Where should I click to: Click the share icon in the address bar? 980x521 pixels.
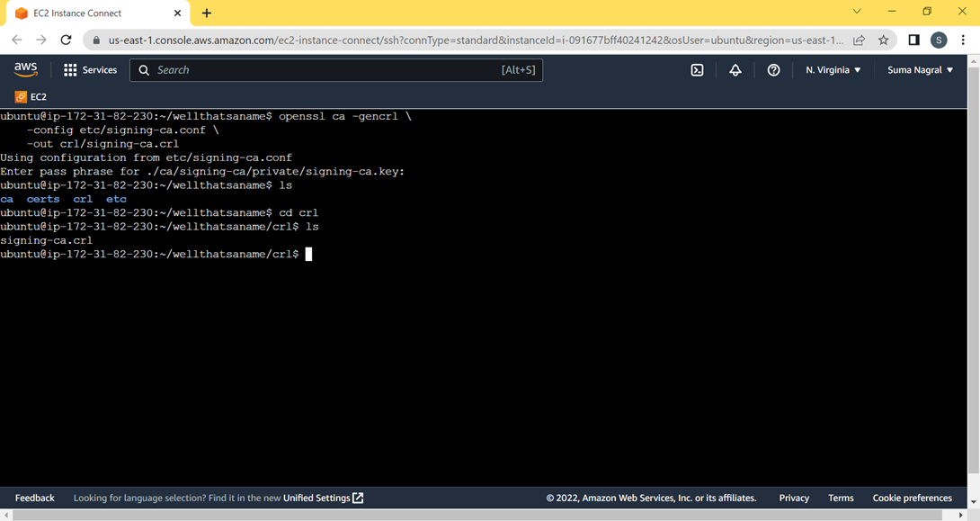coord(859,40)
